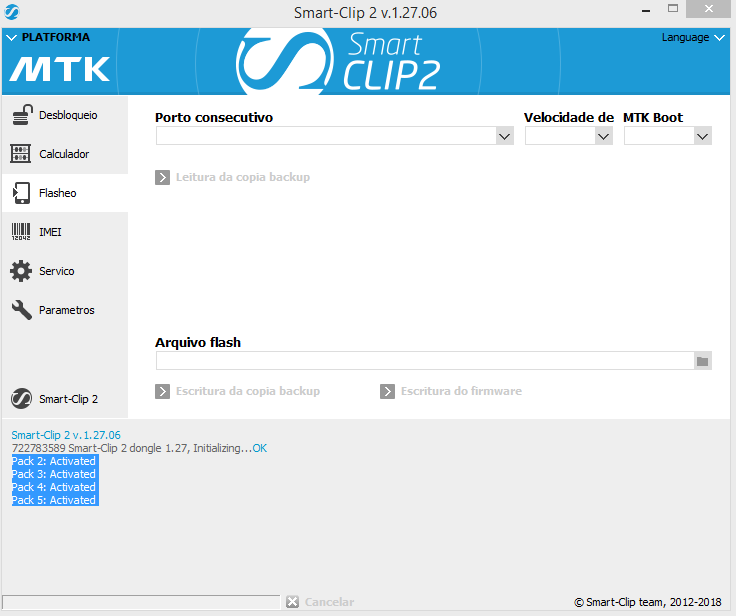The image size is (736, 616).
Task: Maximize the Smart-Clip 2 window
Action: pyautogui.click(x=673, y=8)
